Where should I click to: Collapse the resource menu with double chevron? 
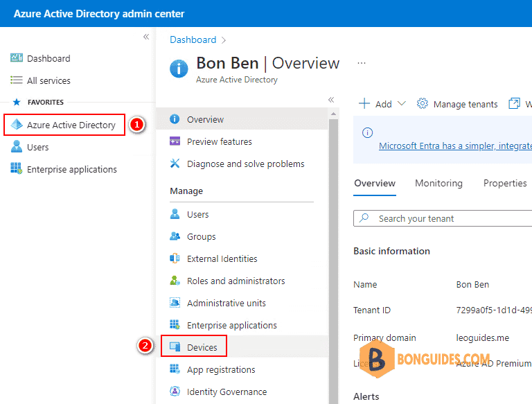tap(331, 100)
